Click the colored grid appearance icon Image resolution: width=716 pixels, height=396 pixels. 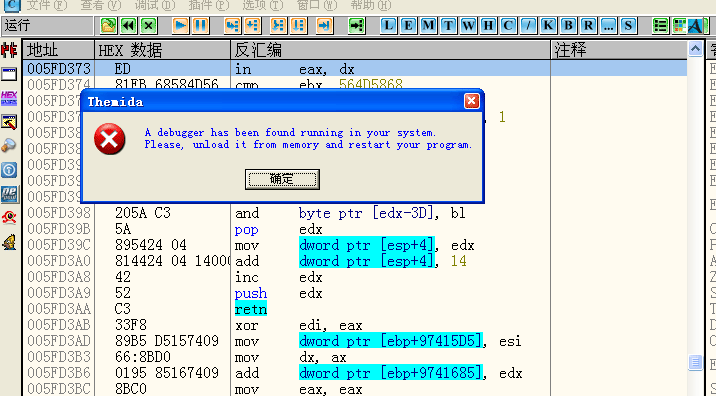(x=679, y=25)
